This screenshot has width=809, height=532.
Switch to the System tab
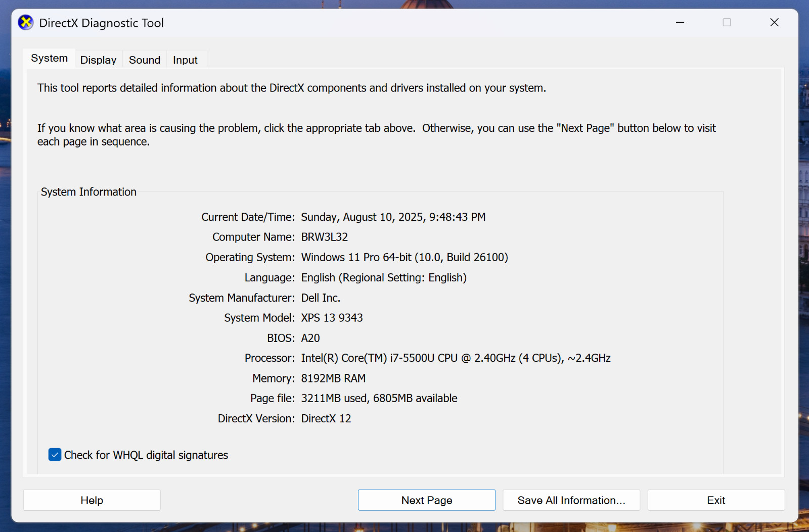[50, 58]
